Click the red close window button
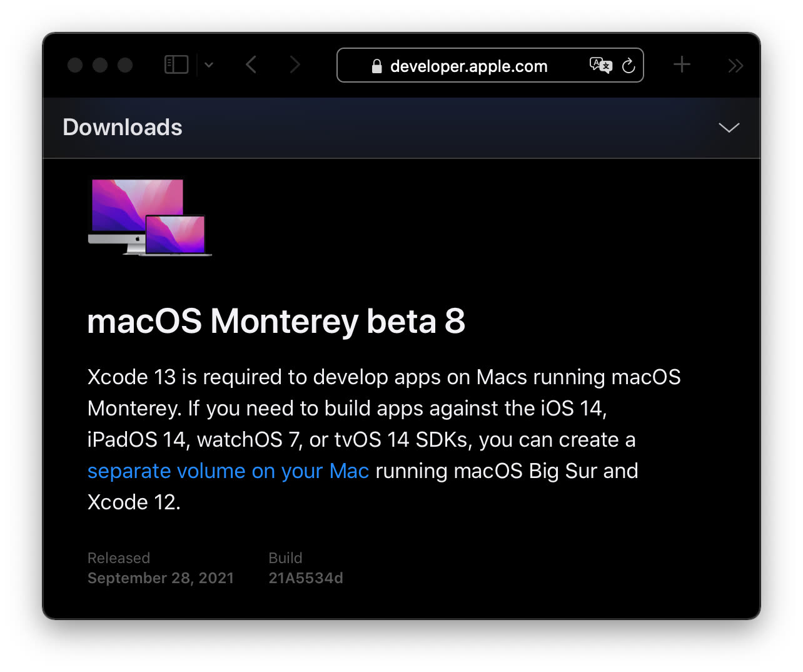Image resolution: width=803 pixels, height=672 pixels. click(75, 65)
